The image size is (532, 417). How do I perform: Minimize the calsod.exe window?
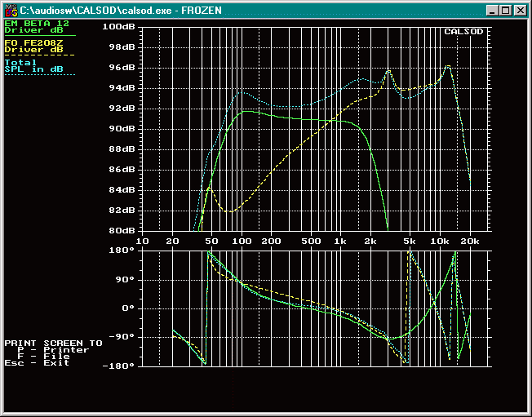click(x=492, y=11)
